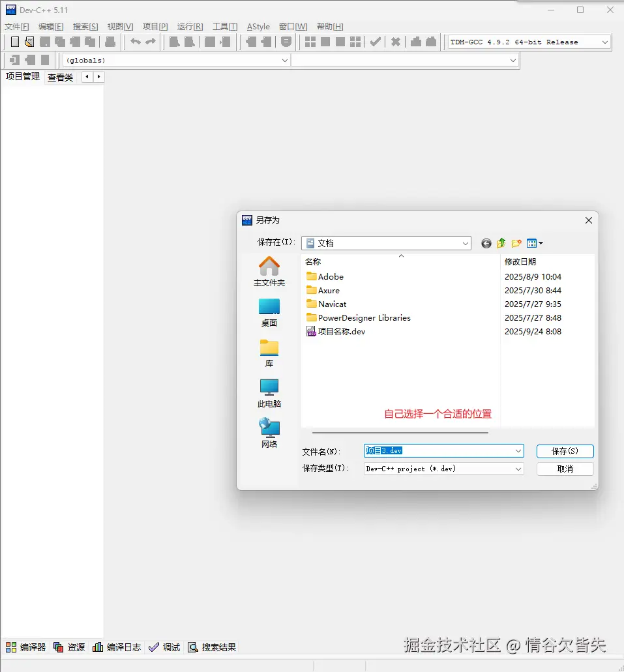Click the 保存(S) button
The image size is (624, 672).
click(565, 451)
